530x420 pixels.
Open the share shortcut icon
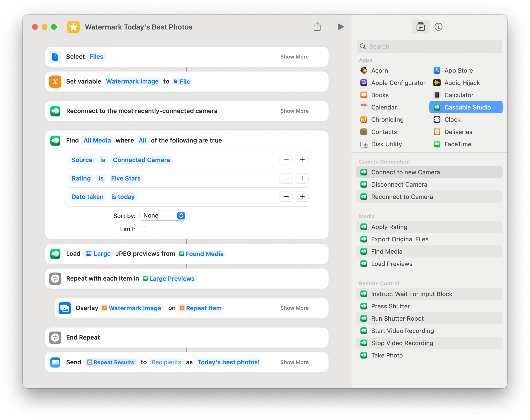click(x=317, y=26)
